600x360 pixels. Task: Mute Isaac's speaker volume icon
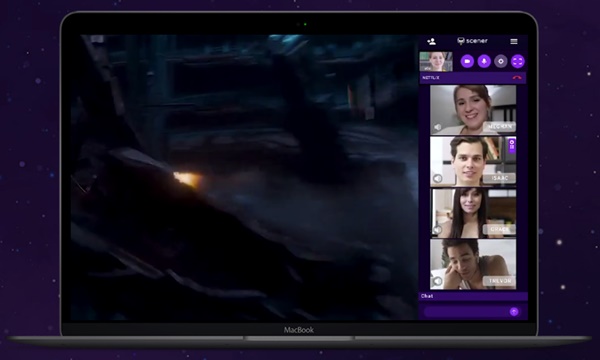point(437,178)
